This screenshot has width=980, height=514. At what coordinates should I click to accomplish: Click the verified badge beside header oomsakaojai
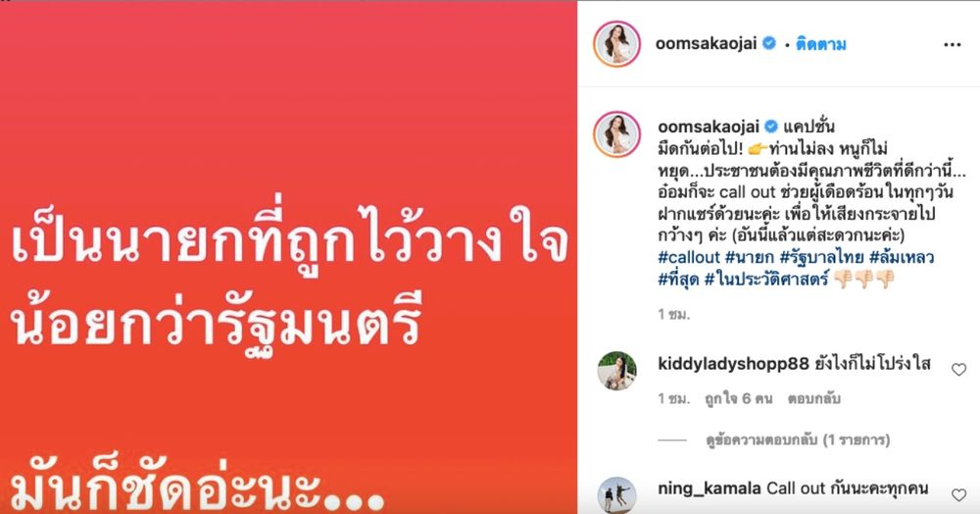(770, 43)
